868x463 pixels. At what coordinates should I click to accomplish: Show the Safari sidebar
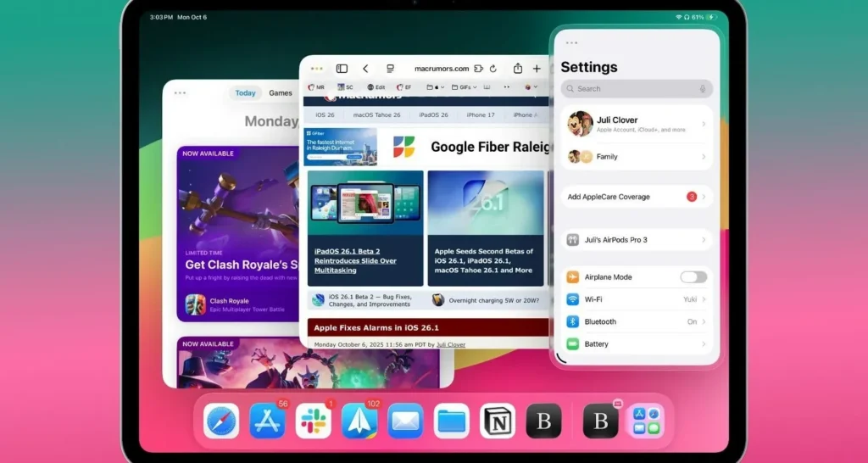click(x=342, y=69)
